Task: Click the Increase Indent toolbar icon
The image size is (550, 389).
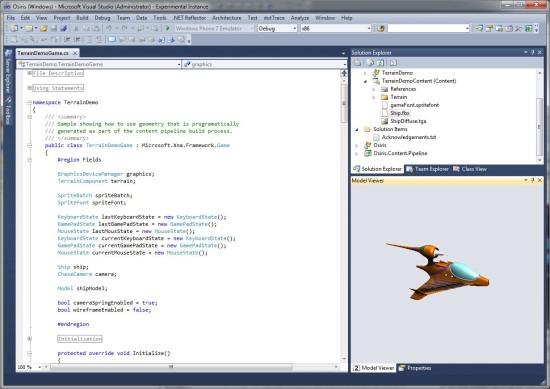Action: click(76, 39)
